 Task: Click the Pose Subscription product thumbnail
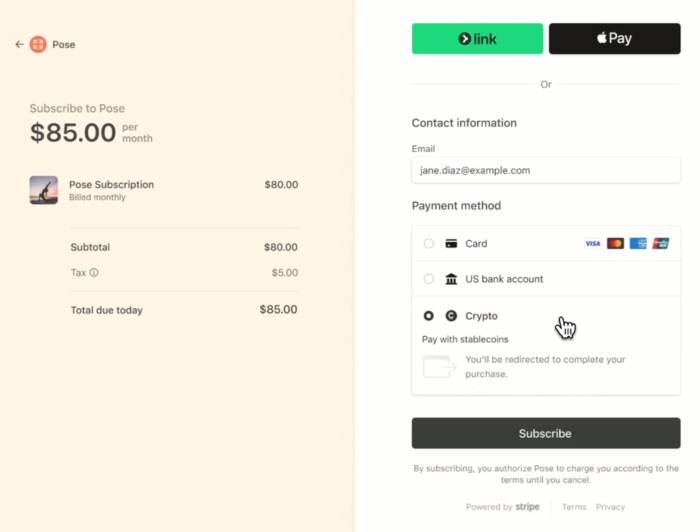pos(44,190)
